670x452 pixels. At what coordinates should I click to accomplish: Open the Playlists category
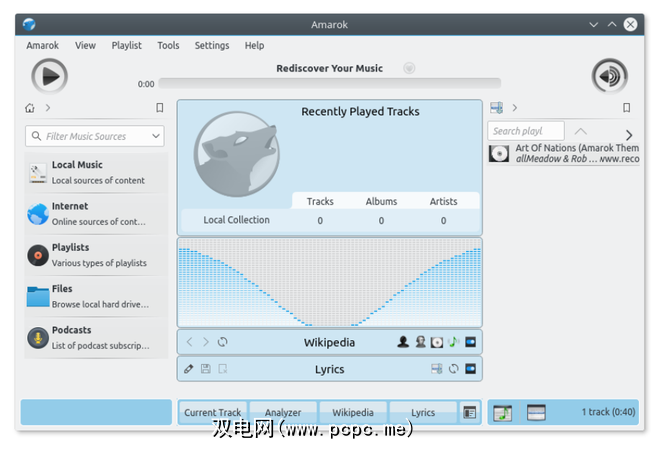click(x=96, y=255)
